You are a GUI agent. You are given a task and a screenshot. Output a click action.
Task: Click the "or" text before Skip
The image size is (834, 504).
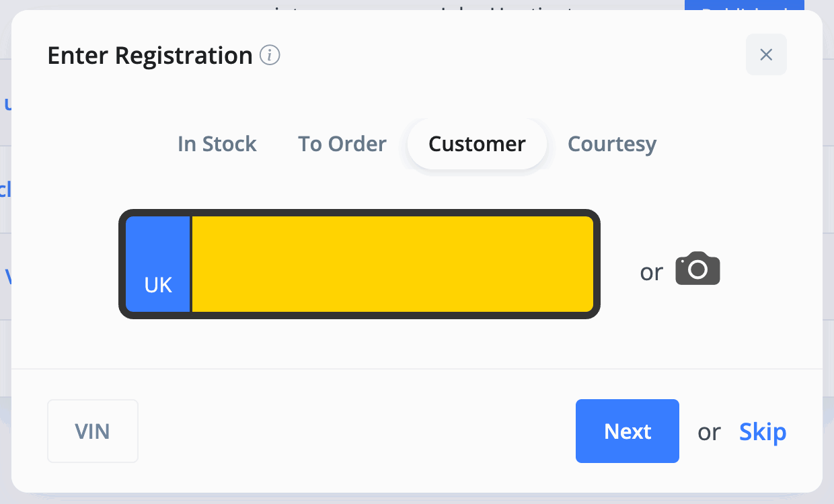click(709, 432)
